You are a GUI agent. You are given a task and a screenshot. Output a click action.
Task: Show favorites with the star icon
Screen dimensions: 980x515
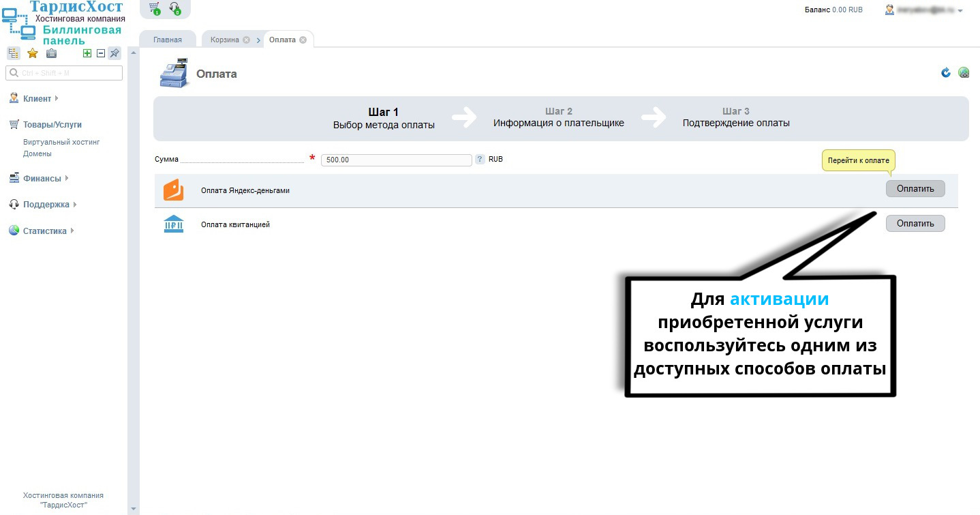[32, 53]
